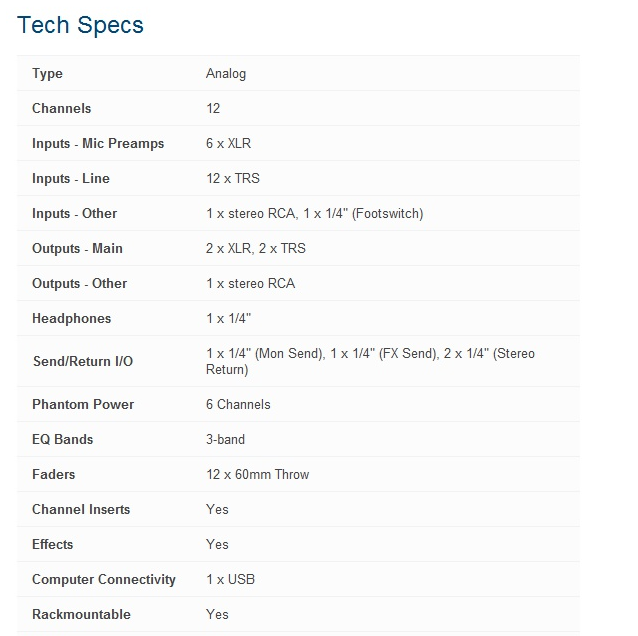Click the Outputs - Other label

(x=79, y=284)
